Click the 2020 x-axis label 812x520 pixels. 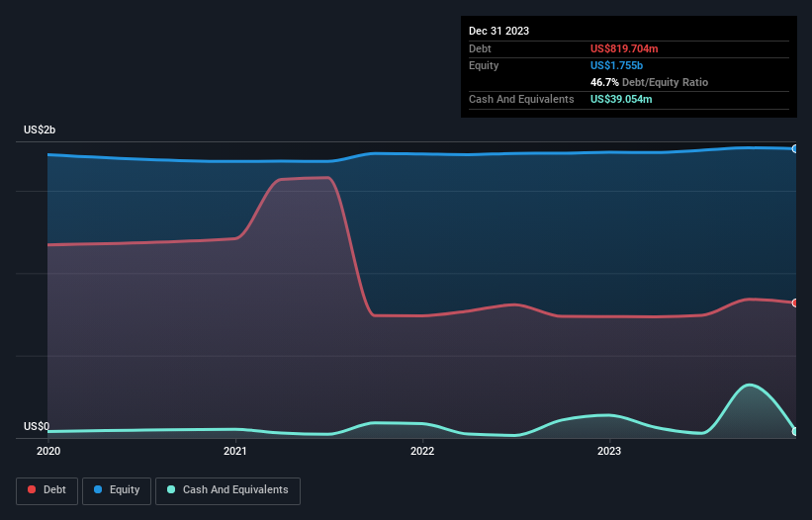tap(48, 451)
